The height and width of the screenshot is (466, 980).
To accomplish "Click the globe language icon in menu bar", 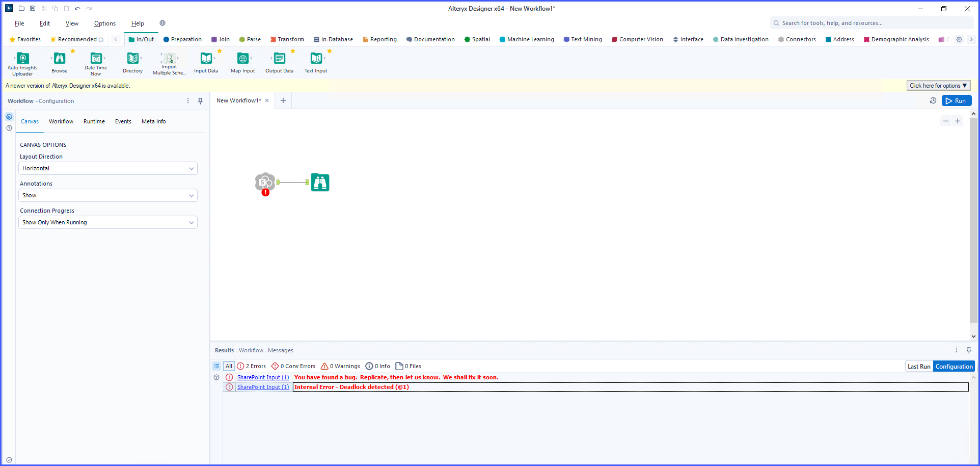I will click(x=162, y=23).
